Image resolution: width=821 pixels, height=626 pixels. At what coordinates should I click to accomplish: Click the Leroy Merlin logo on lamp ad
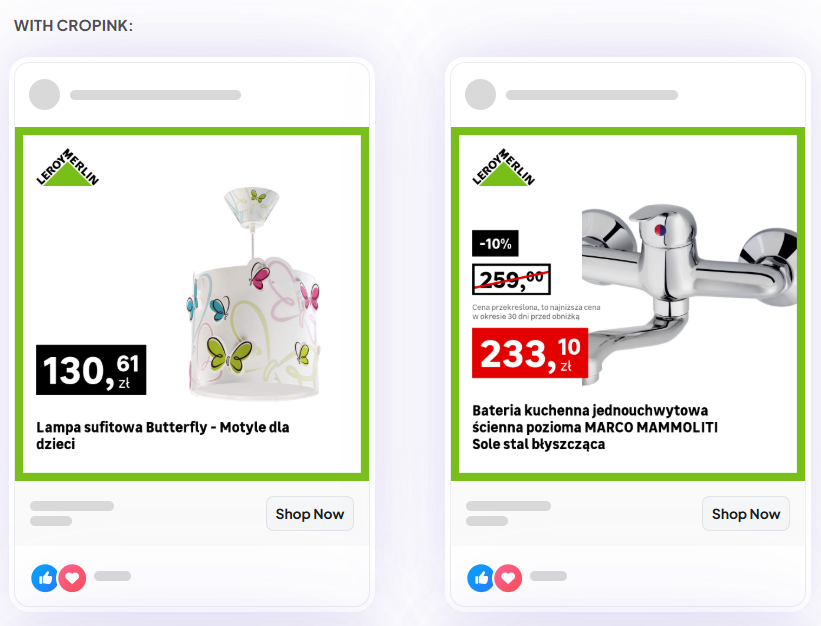pos(67,167)
